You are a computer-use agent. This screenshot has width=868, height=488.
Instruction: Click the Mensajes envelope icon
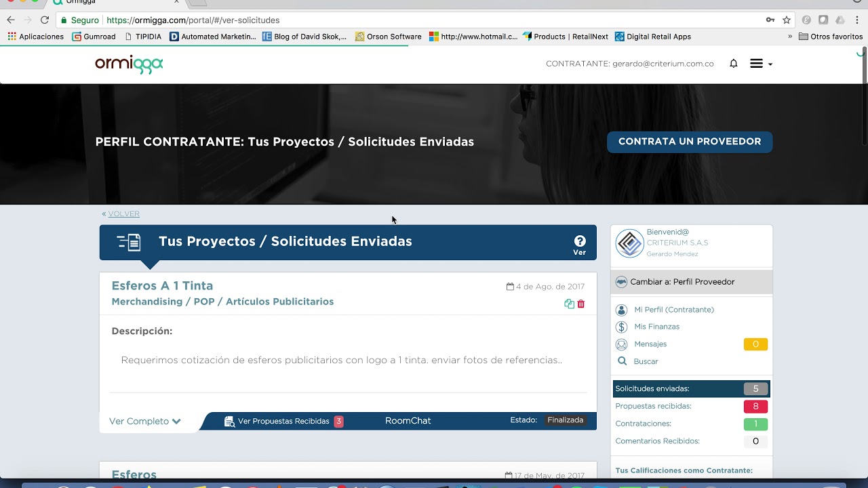coord(621,344)
